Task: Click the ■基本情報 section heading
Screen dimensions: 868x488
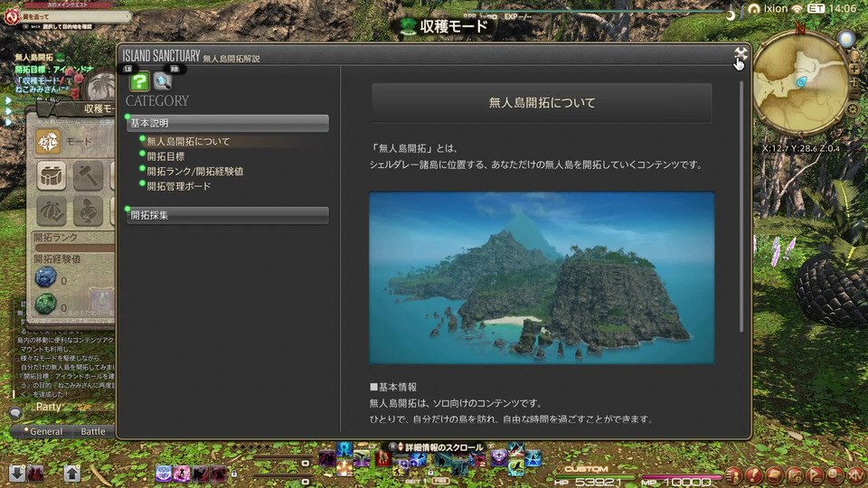Action: (x=393, y=388)
